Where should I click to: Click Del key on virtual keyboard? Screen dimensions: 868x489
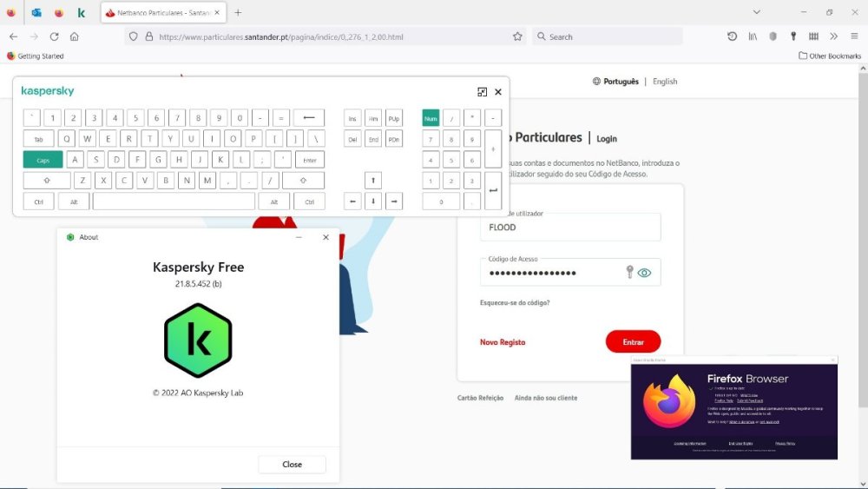pos(352,139)
